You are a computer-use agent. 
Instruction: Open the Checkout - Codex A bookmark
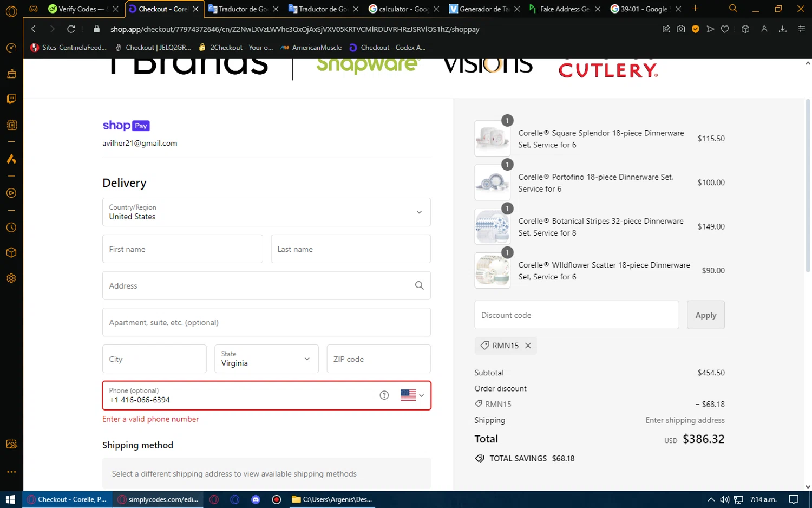click(388, 48)
